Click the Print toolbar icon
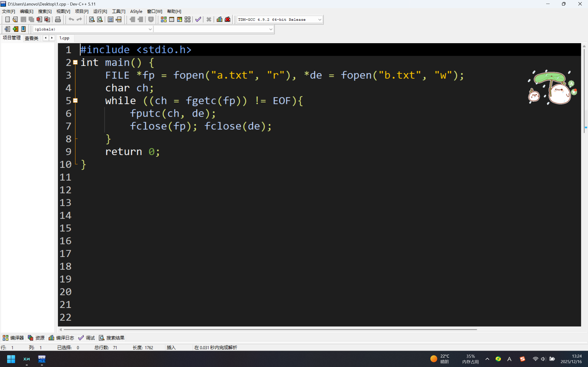 pos(58,20)
